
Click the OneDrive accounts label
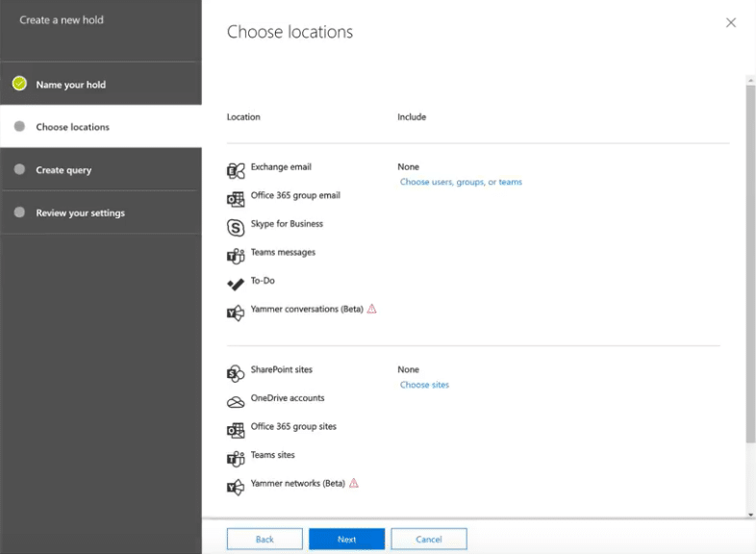288,398
